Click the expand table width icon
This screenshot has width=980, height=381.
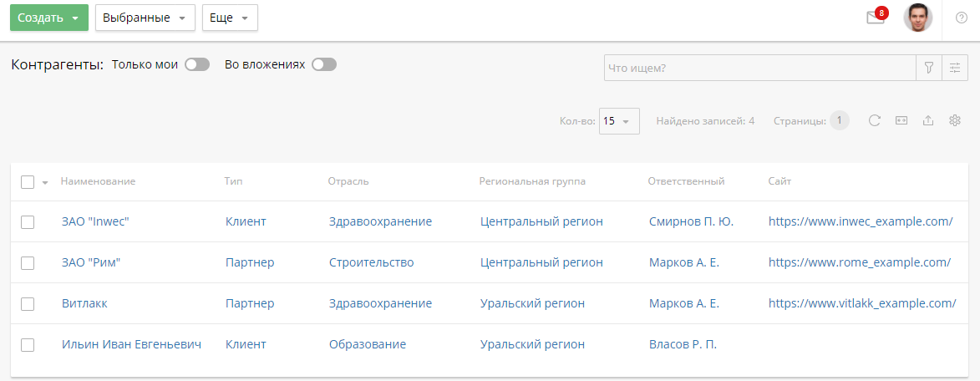click(x=901, y=120)
